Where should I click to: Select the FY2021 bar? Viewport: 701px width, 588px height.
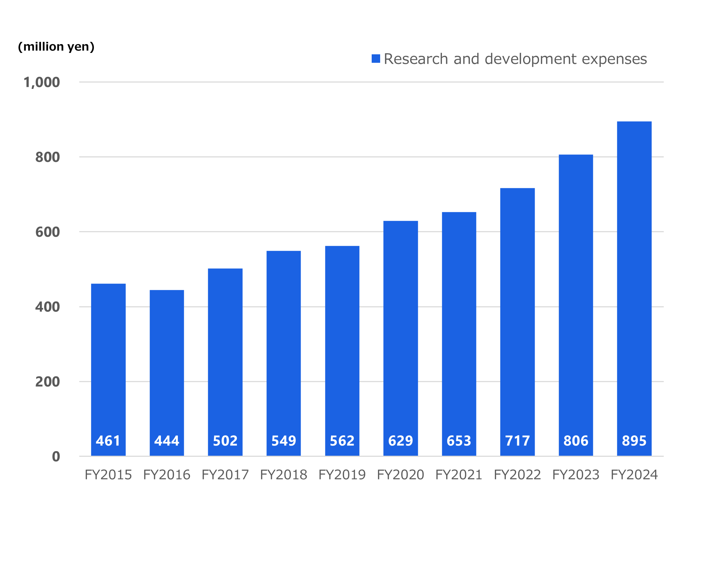(x=459, y=334)
